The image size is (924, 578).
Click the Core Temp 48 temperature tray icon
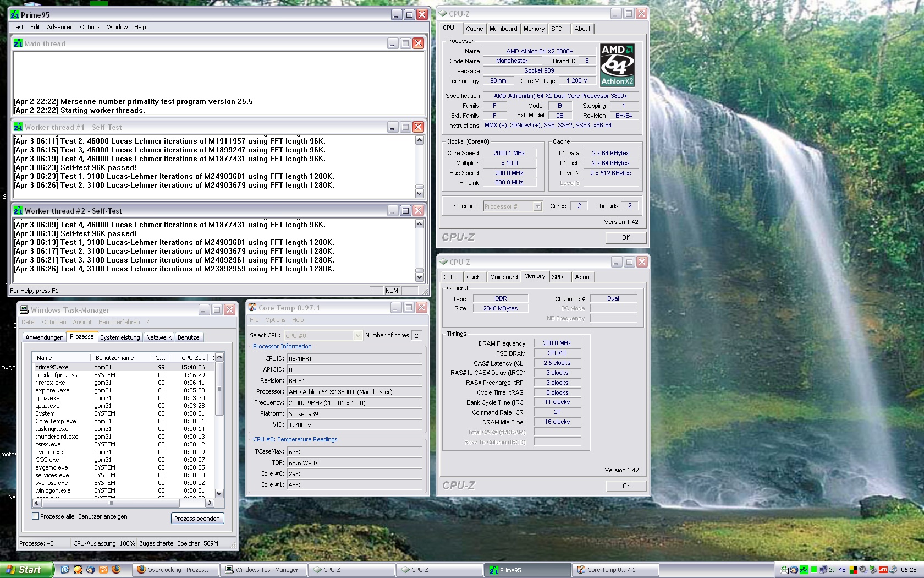click(842, 570)
